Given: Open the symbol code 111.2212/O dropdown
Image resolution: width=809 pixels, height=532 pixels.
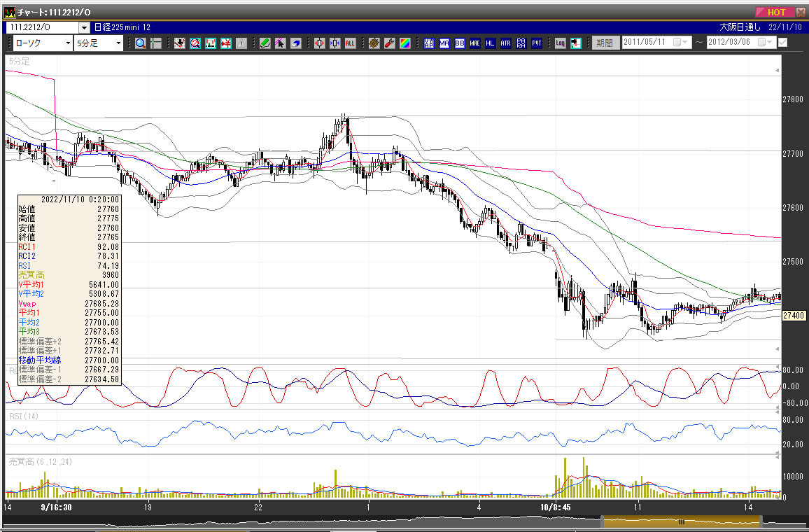Looking at the screenshot, I should click(x=84, y=27).
